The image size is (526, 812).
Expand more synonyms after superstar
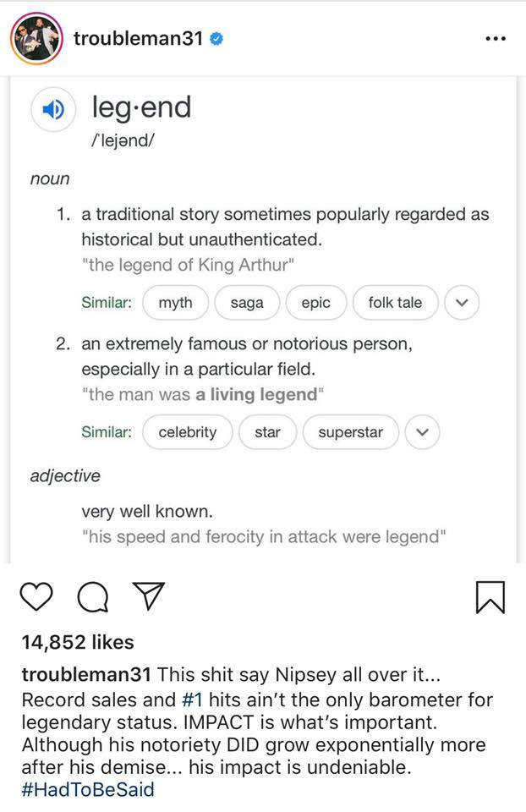[x=423, y=432]
